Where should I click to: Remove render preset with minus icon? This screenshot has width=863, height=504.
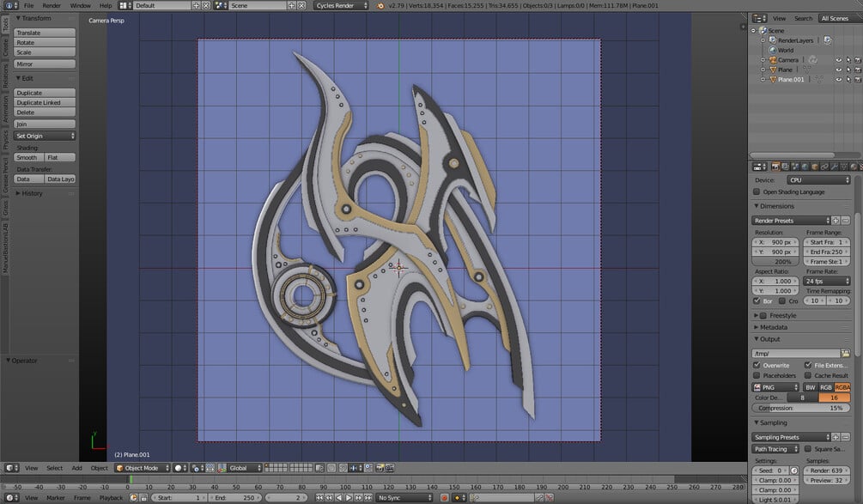[846, 221]
